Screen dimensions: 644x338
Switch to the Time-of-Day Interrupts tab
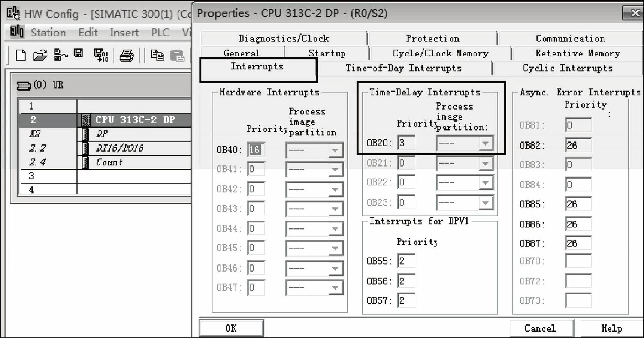(403, 68)
